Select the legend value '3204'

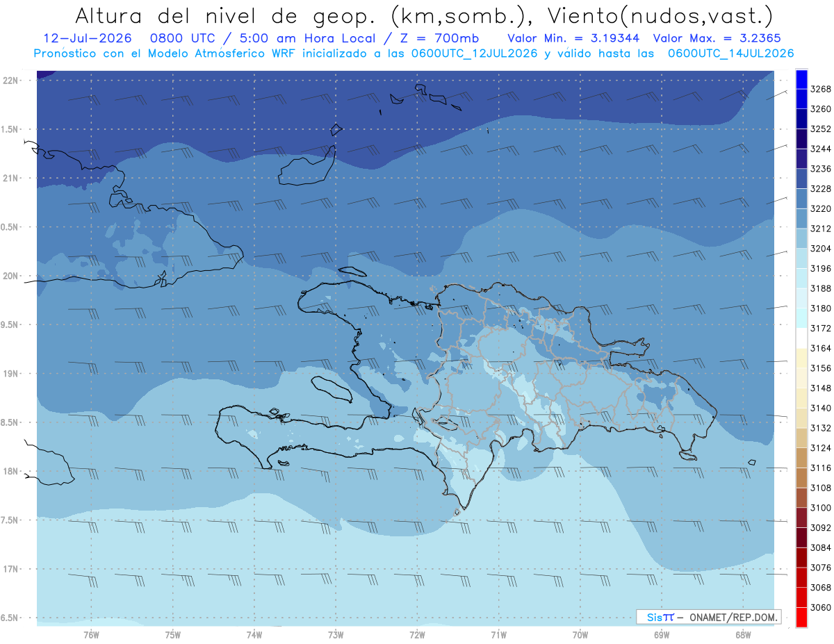(x=821, y=249)
